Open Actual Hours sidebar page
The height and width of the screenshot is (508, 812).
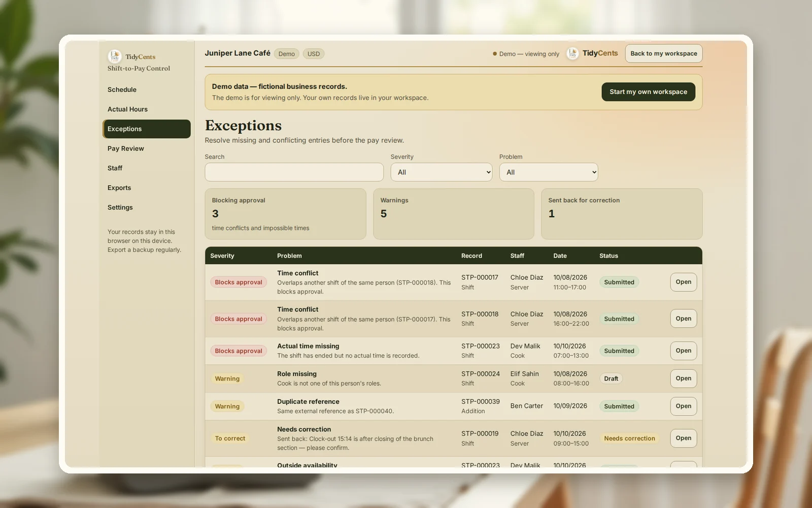[x=146, y=109]
